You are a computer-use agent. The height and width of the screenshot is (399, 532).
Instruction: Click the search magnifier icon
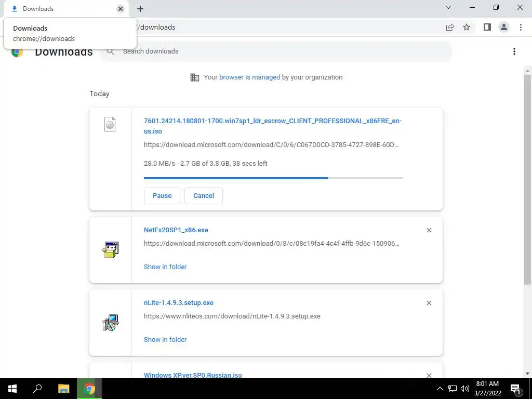tap(110, 51)
